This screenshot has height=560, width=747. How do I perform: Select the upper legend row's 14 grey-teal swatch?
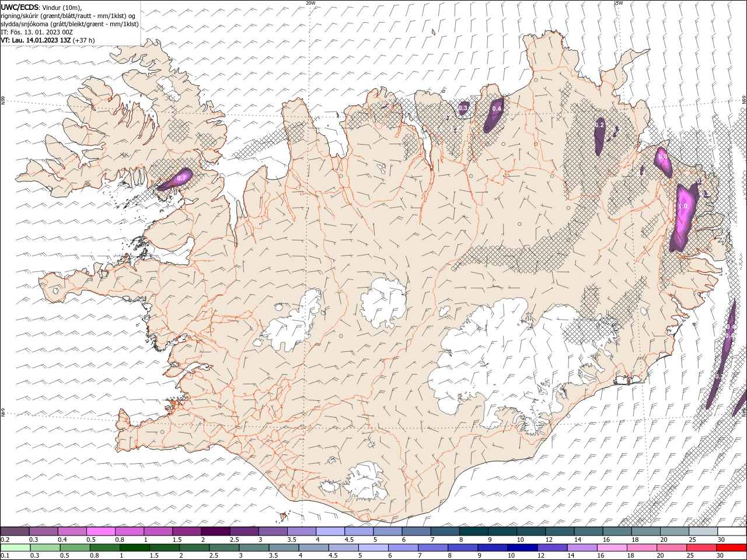(589, 531)
